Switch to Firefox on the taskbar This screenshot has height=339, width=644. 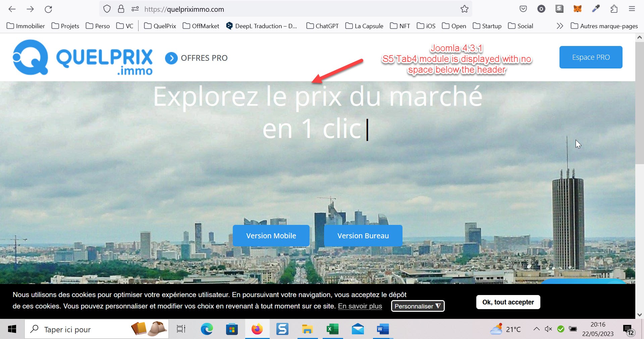pyautogui.click(x=257, y=329)
